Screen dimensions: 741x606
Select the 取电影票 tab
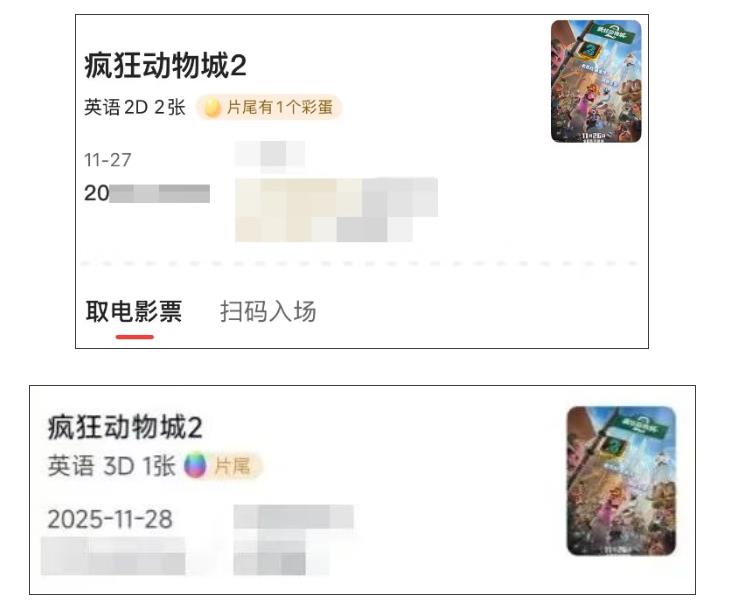coord(134,312)
